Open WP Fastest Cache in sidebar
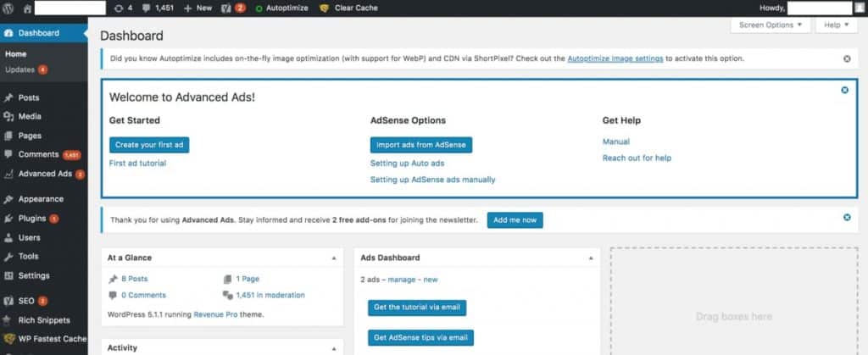This screenshot has width=868, height=355. [x=44, y=339]
